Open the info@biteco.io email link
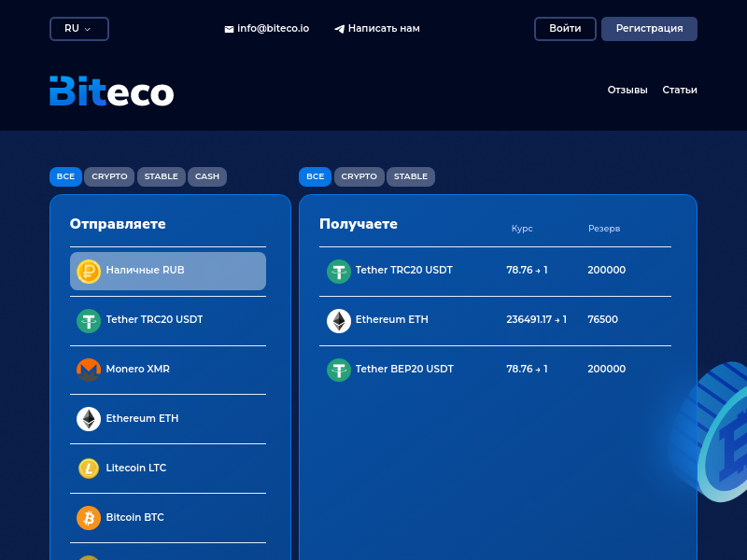 273,29
